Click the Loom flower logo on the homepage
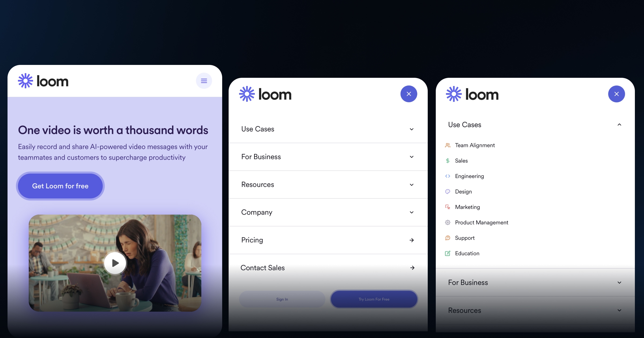This screenshot has height=338, width=644. tap(25, 80)
